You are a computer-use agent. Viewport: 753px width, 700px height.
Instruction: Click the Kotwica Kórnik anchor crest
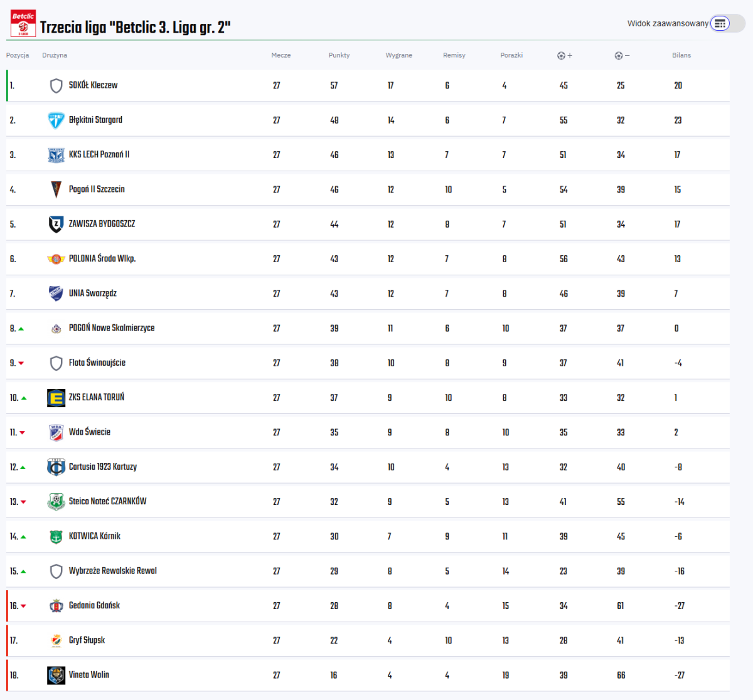pyautogui.click(x=56, y=536)
